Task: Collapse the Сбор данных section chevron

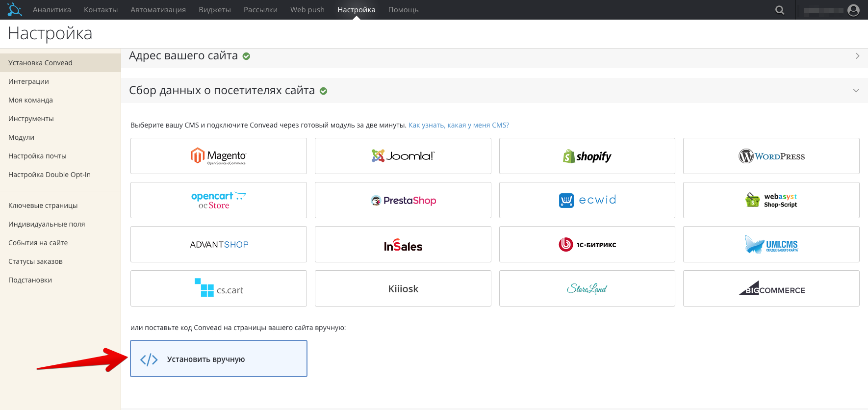Action: (x=856, y=91)
